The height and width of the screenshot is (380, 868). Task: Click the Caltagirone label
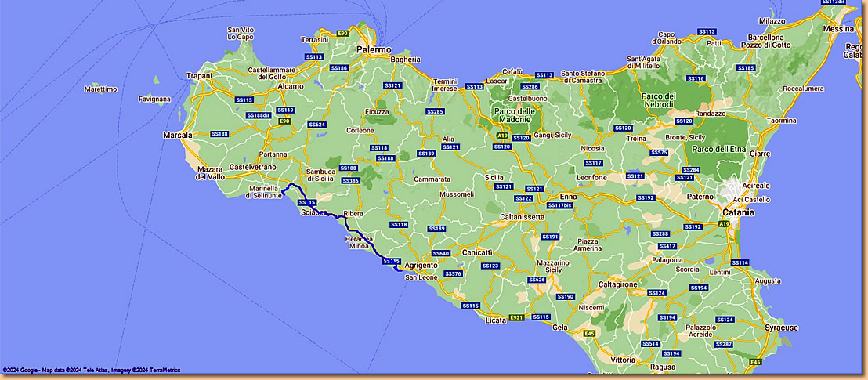(x=618, y=284)
